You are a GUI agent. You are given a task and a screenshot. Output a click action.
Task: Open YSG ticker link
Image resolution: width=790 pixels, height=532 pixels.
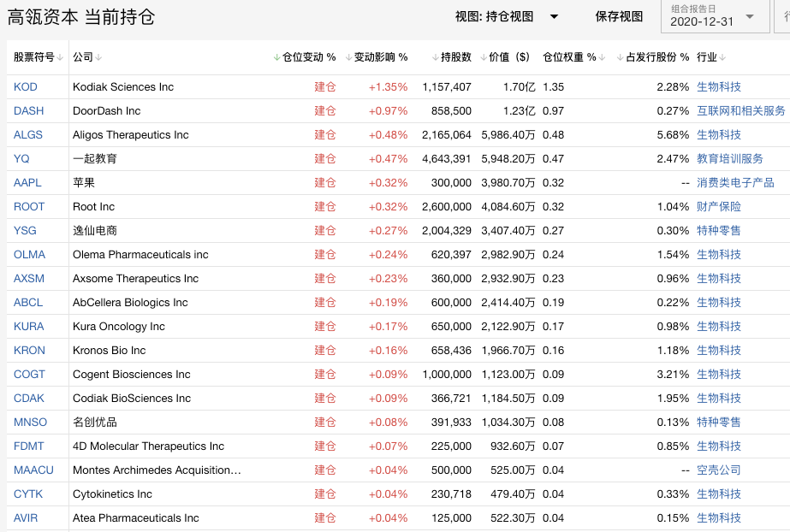[x=25, y=231]
